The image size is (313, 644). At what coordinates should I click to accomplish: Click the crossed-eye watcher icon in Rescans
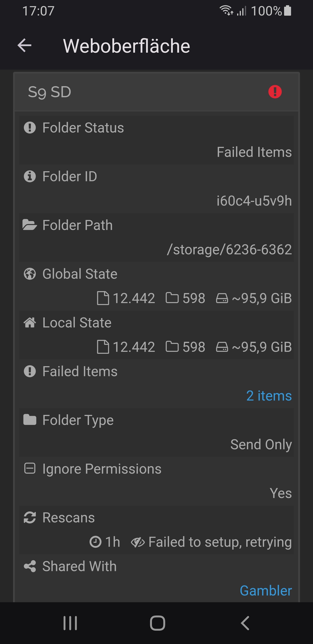point(138,542)
